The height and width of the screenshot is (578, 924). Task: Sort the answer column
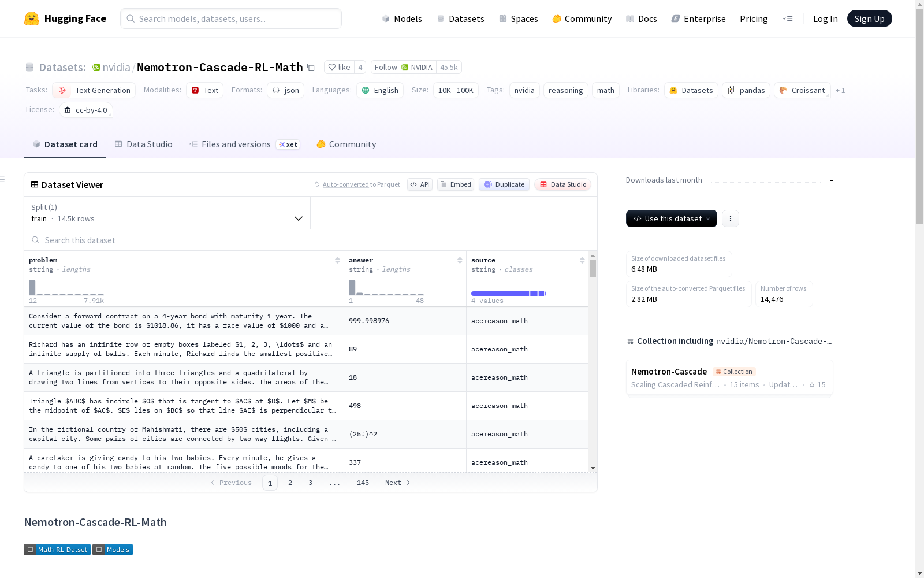click(460, 260)
